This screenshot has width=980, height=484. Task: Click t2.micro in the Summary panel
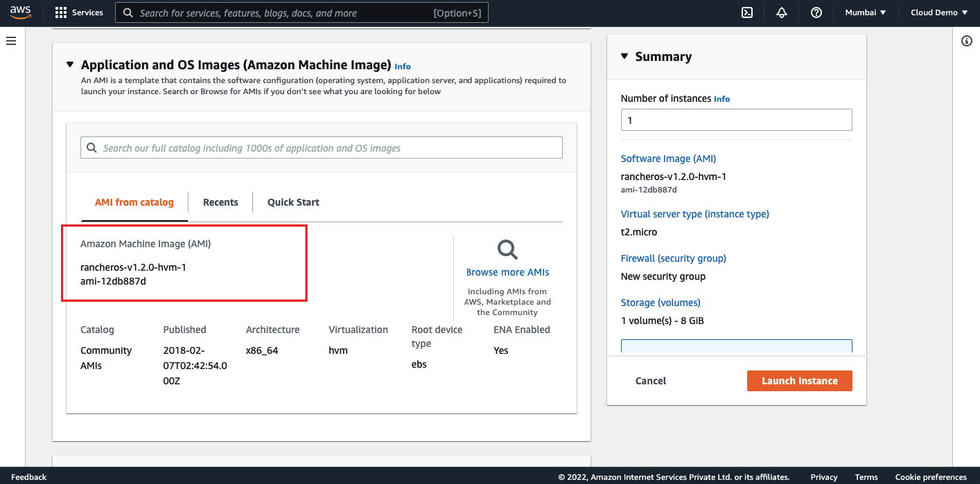639,232
